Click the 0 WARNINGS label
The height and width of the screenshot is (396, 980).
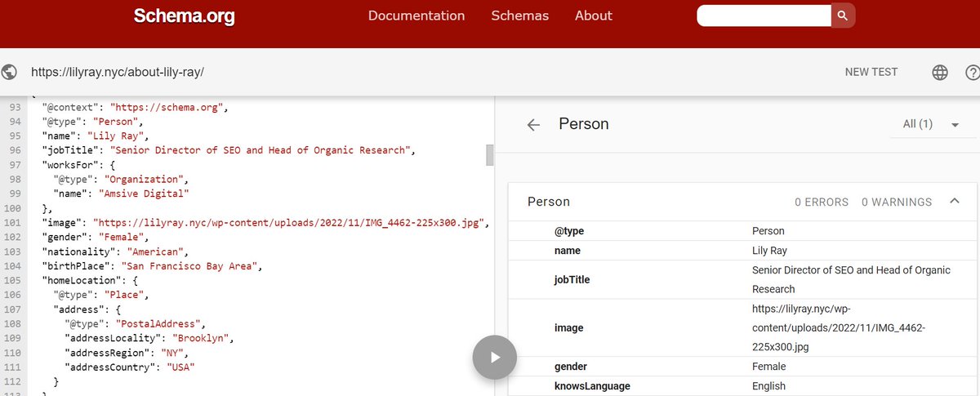pyautogui.click(x=897, y=202)
